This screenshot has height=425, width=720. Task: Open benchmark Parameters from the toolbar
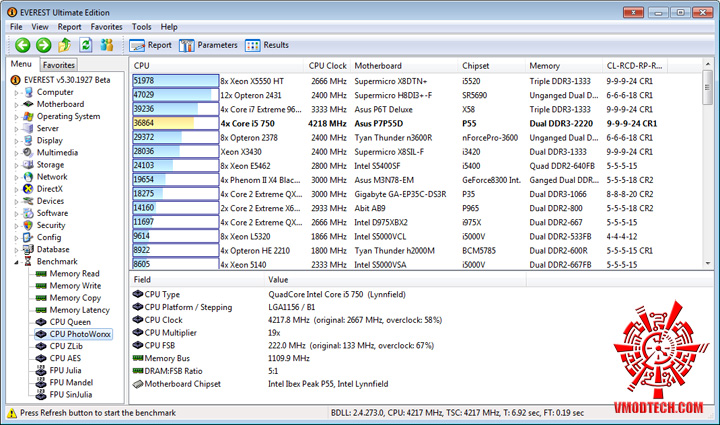(208, 45)
